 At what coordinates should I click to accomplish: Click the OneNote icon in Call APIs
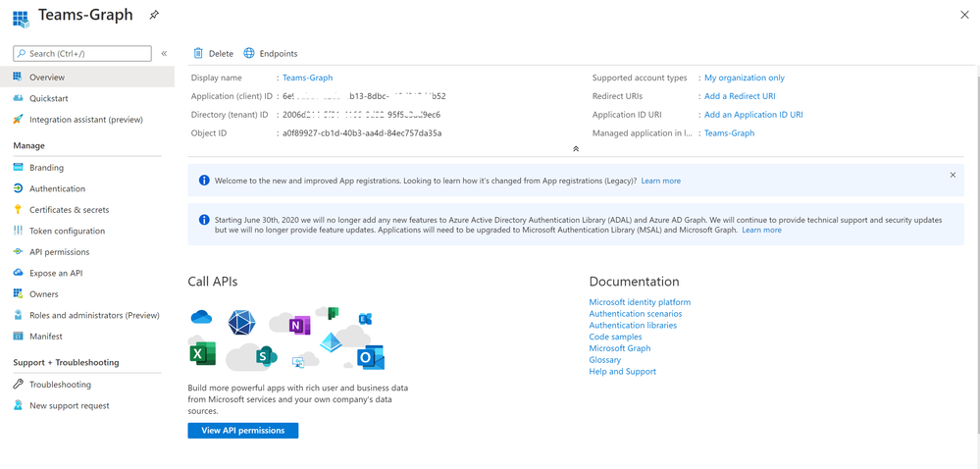point(299,325)
